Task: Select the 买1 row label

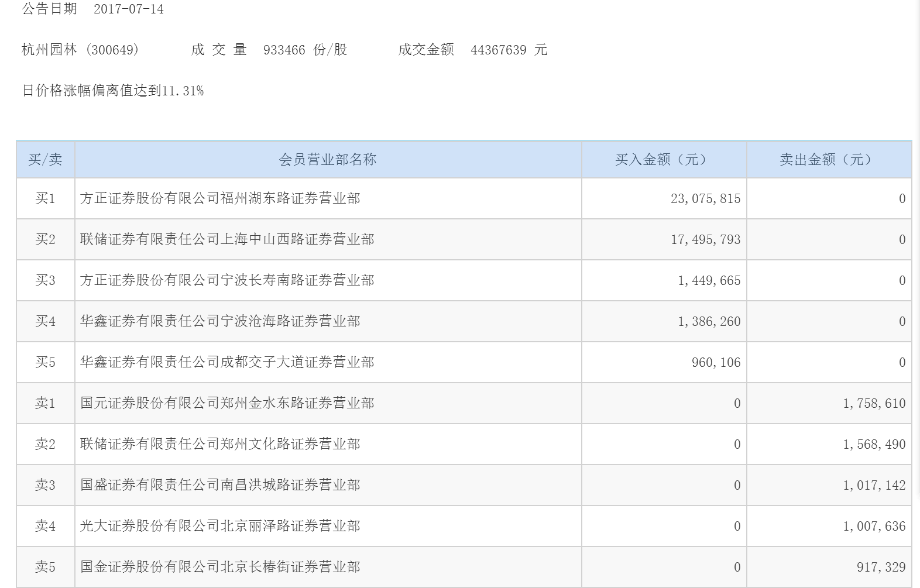Action: [45, 198]
